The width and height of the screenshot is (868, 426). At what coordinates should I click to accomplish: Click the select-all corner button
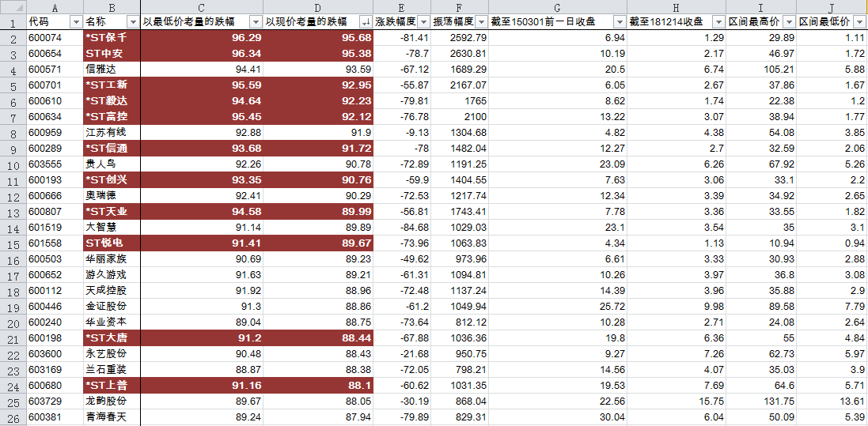tap(13, 7)
